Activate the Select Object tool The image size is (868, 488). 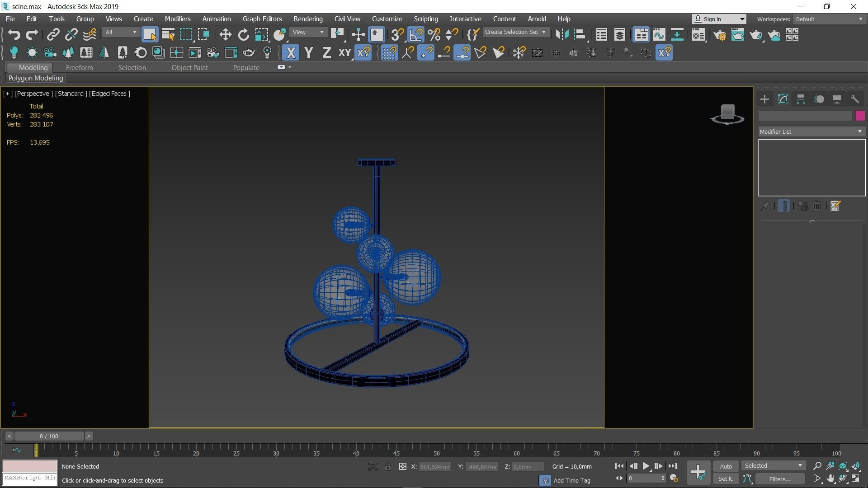150,35
